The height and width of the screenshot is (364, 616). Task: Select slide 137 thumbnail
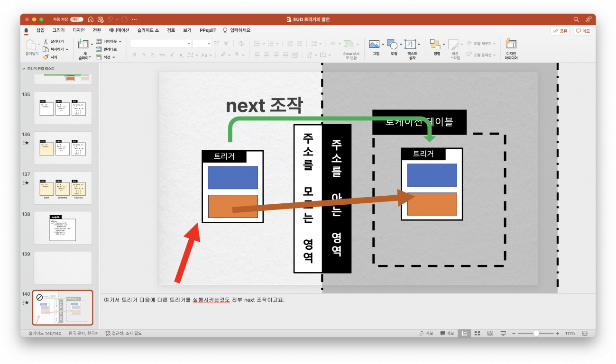point(63,188)
